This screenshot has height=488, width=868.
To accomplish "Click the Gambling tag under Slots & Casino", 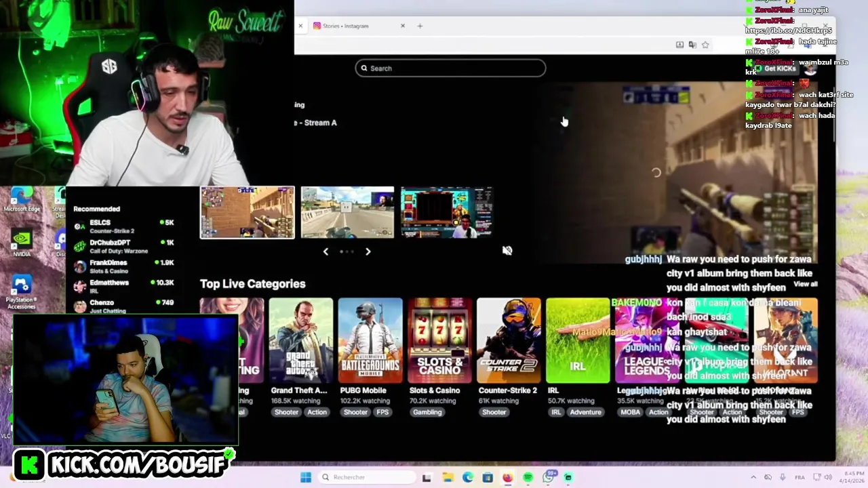I will click(427, 412).
